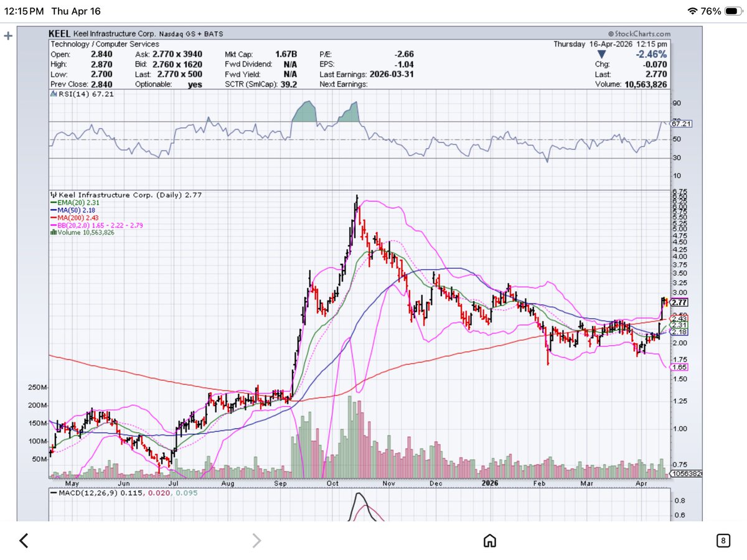
Task: Open the tabs counter showing 8
Action: coord(722,541)
